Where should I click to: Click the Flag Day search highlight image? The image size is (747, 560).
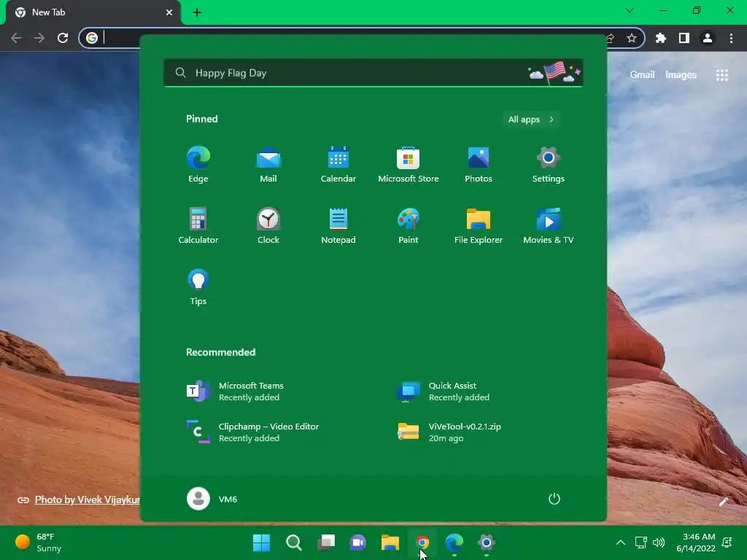click(554, 73)
